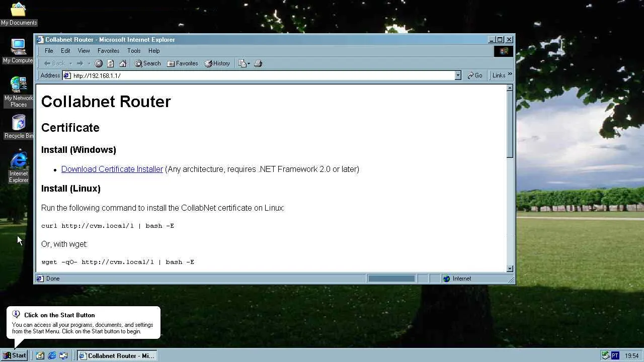Click the Address label in the address bar
The width and height of the screenshot is (644, 362).
[x=50, y=75]
